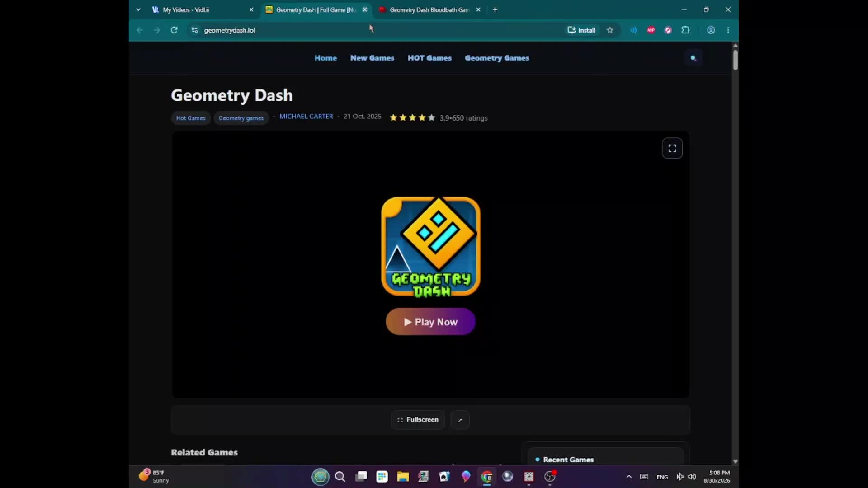Open the tab search dropdown chevron
Screen dimensions: 868x488
pyautogui.click(x=138, y=9)
